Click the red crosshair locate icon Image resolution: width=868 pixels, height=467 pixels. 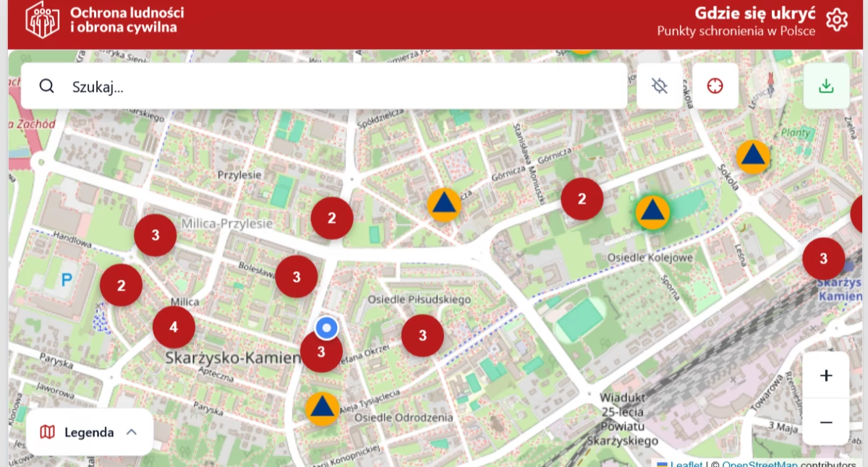(x=715, y=85)
